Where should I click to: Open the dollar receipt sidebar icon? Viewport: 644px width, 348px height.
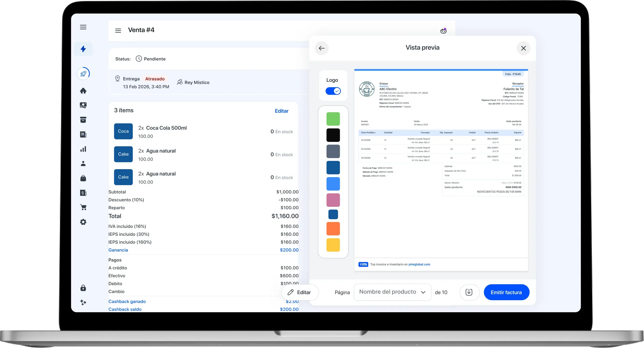pos(83,193)
